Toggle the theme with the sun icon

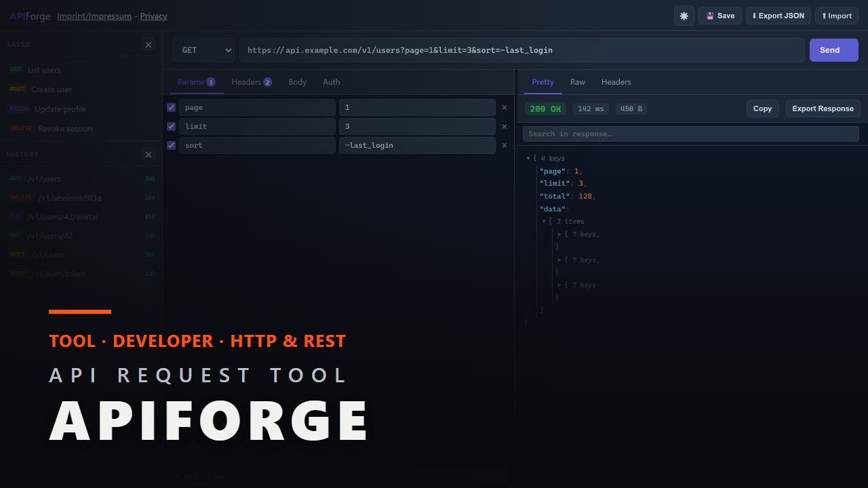684,16
